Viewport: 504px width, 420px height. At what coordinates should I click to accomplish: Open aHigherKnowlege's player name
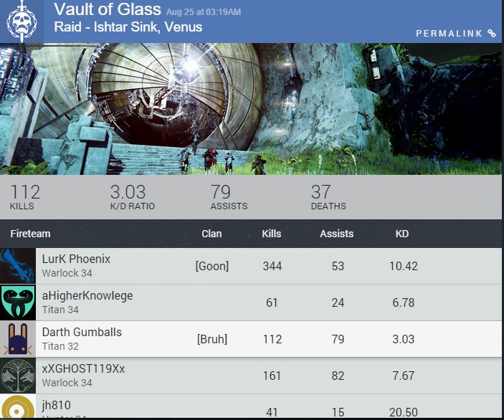tap(87, 296)
